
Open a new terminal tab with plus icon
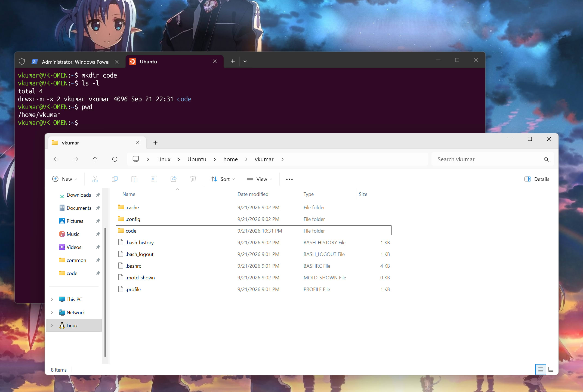point(233,61)
